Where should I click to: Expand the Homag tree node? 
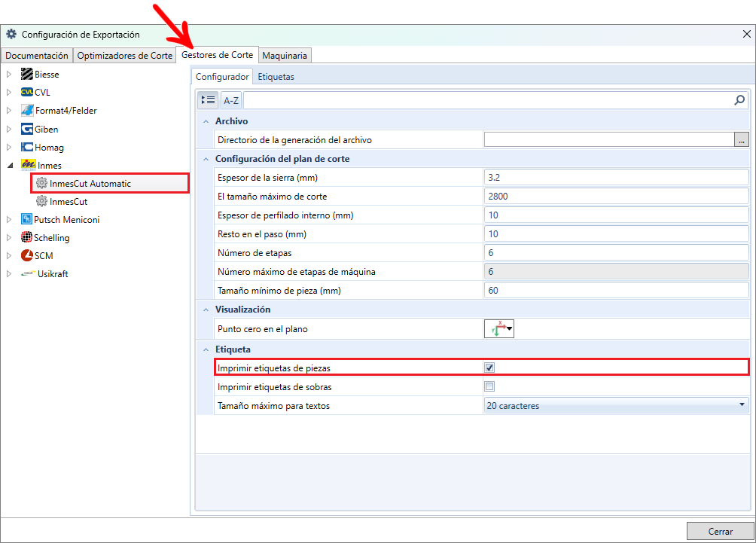9,147
